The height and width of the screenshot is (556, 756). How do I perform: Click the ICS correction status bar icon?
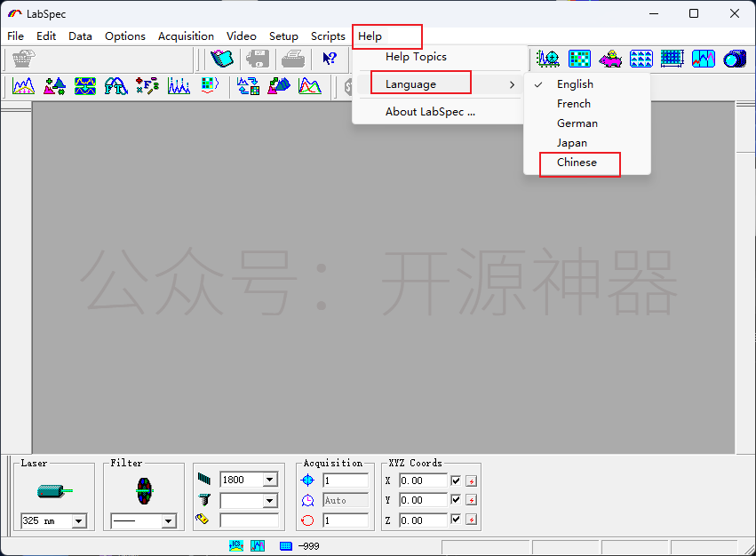coord(235,546)
